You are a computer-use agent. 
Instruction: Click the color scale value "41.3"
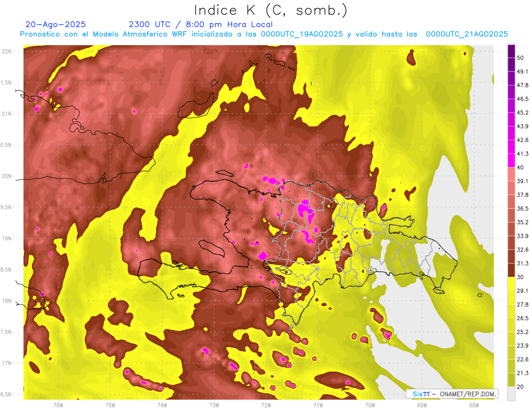[523, 154]
